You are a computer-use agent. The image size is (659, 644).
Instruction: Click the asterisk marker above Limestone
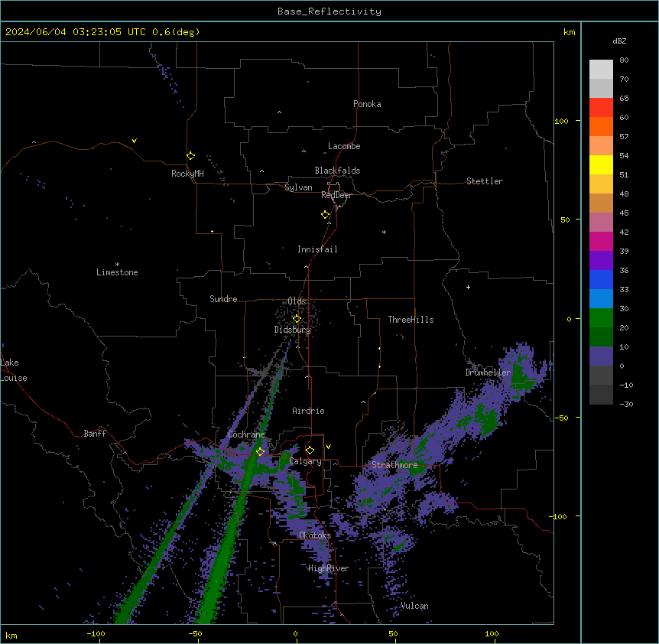click(117, 265)
